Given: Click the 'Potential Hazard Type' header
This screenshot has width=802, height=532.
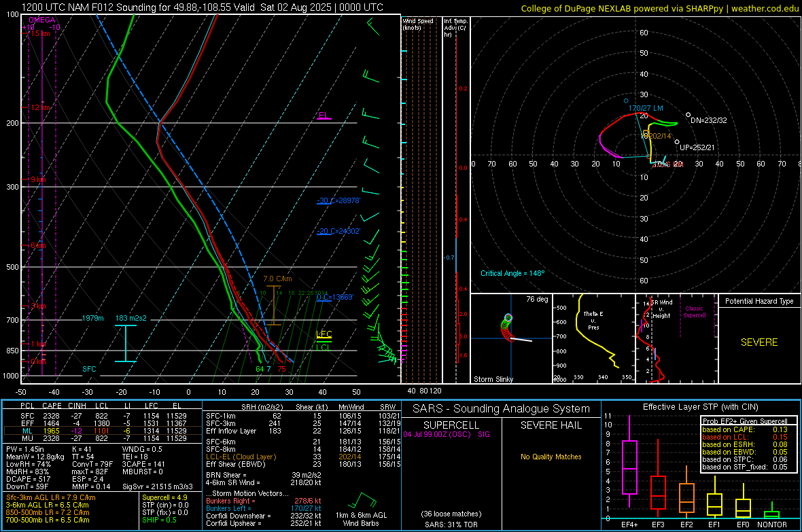Looking at the screenshot, I should [759, 301].
